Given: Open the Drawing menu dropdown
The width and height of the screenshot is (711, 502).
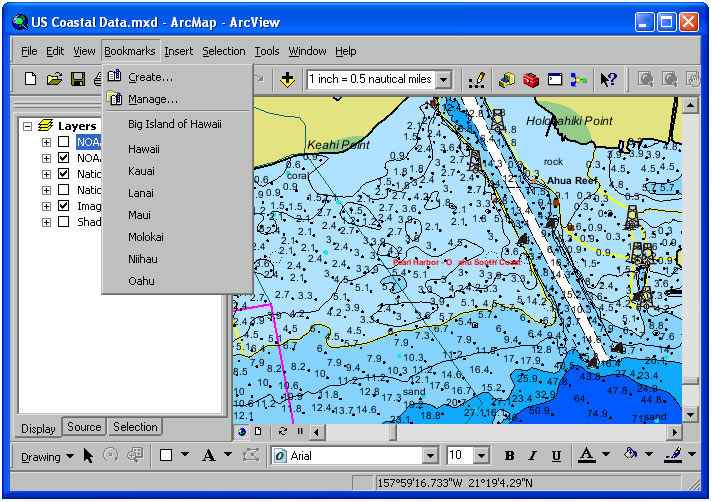Looking at the screenshot, I should click(47, 457).
